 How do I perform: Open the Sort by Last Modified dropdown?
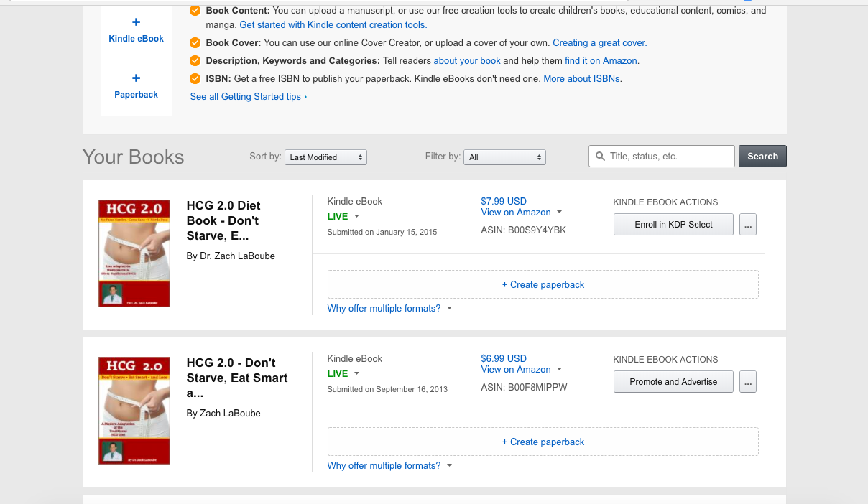[326, 157]
